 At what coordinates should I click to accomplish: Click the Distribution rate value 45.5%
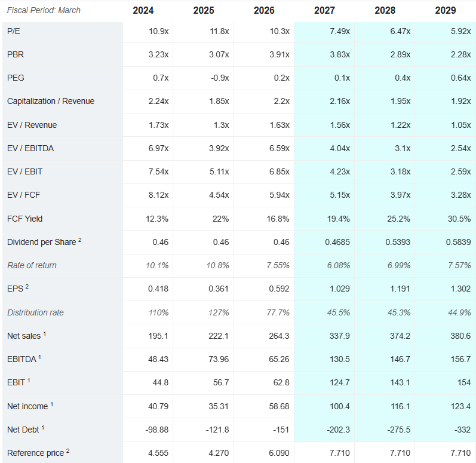coord(338,312)
